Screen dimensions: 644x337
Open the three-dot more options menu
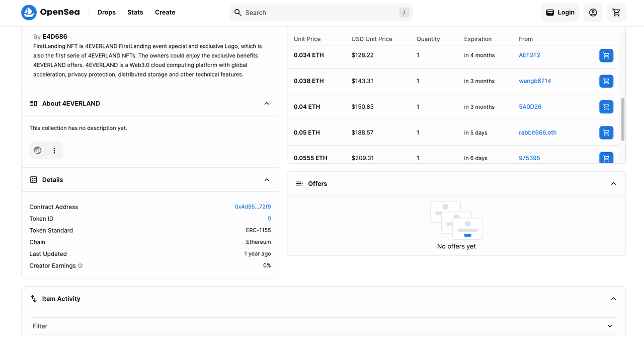click(54, 151)
